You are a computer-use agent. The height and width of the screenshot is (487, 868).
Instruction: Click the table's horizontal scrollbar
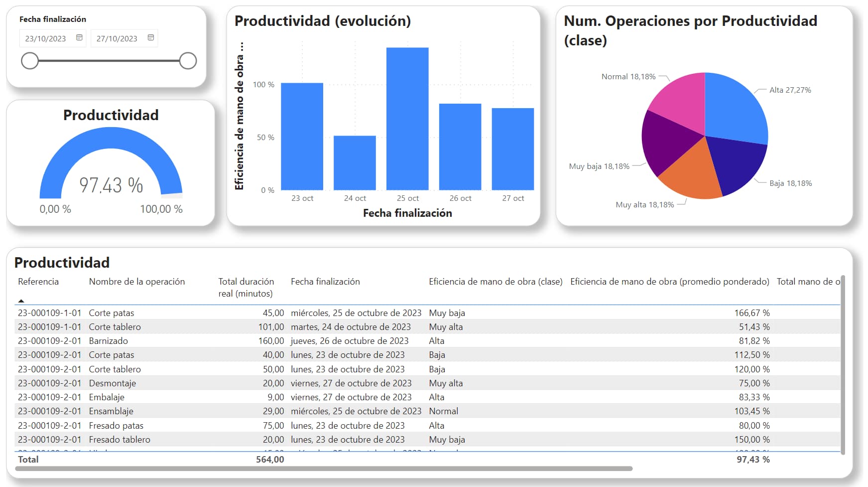pyautogui.click(x=324, y=469)
